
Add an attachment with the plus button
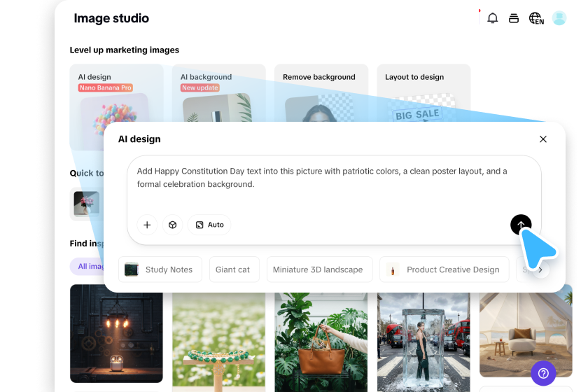click(147, 225)
